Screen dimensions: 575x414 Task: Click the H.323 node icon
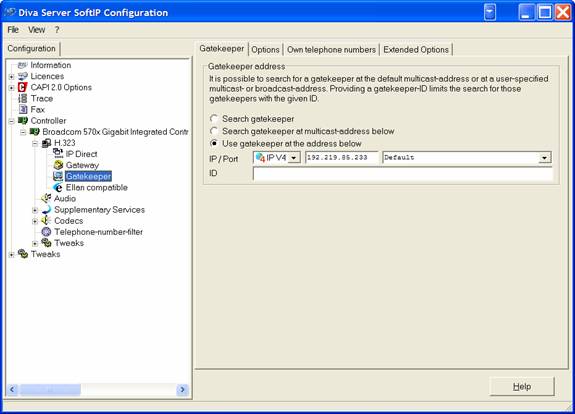click(46, 143)
